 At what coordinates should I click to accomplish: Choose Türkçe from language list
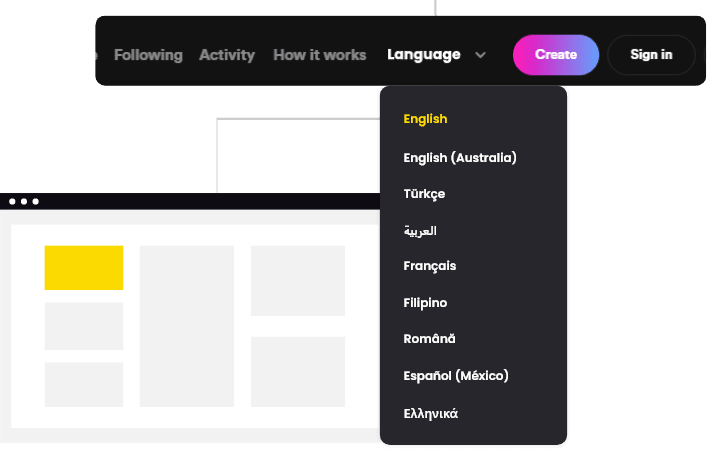click(x=424, y=194)
